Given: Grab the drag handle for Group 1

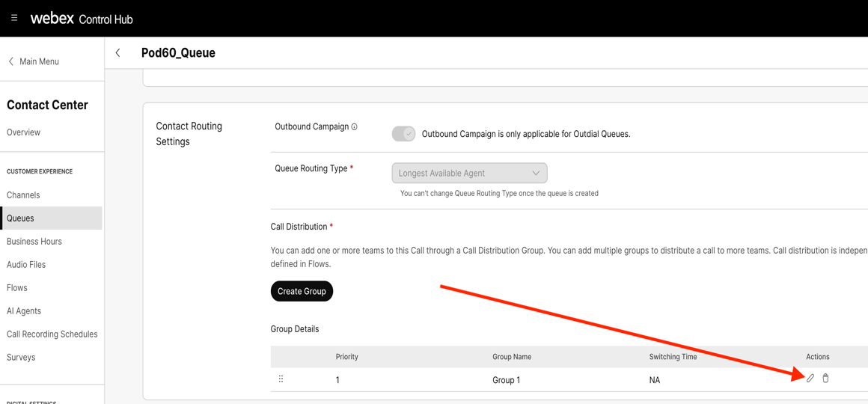Looking at the screenshot, I should (281, 379).
